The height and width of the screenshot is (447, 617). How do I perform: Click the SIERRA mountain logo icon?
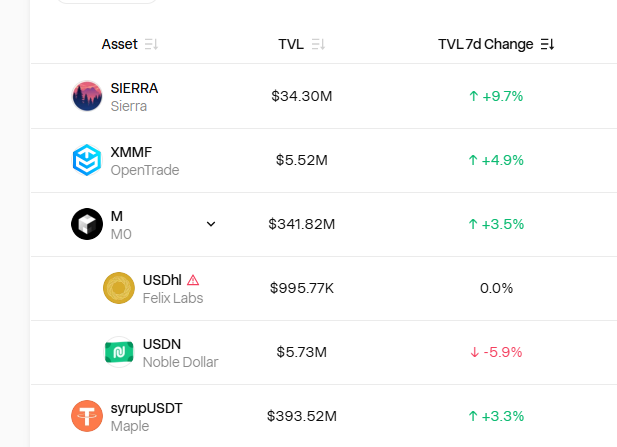coord(87,96)
